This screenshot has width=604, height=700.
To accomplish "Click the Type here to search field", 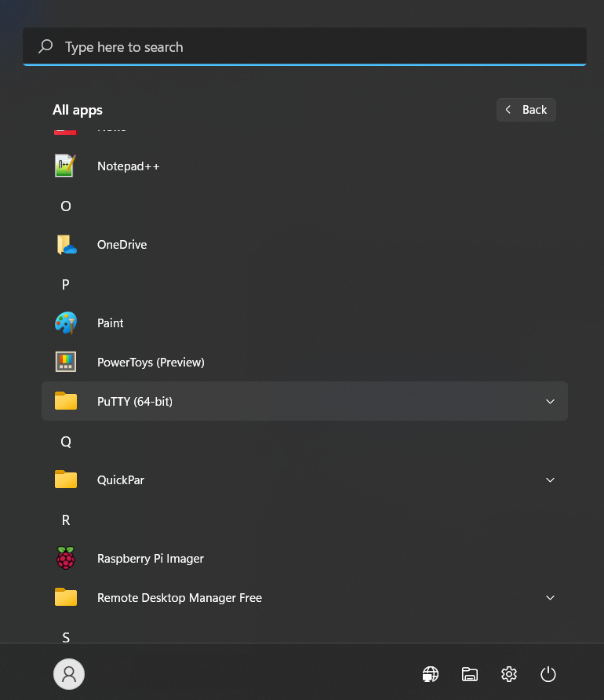I will tap(304, 46).
